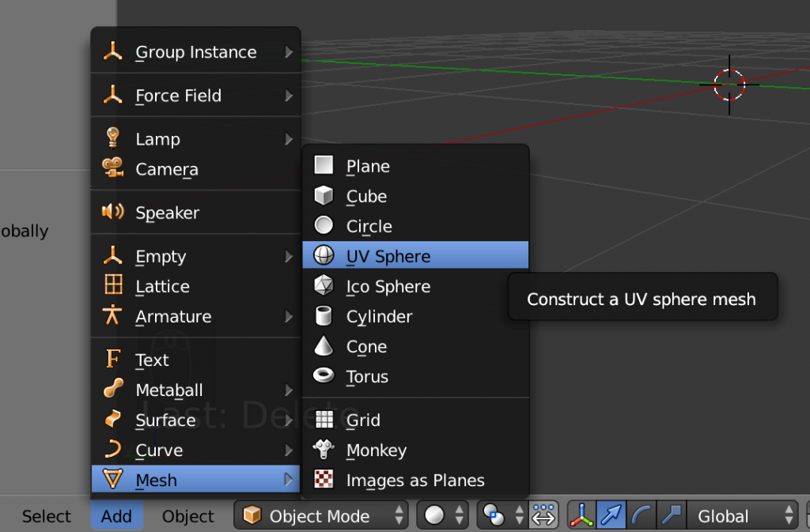Click the Lattice grid icon
The image size is (810, 532).
113,285
